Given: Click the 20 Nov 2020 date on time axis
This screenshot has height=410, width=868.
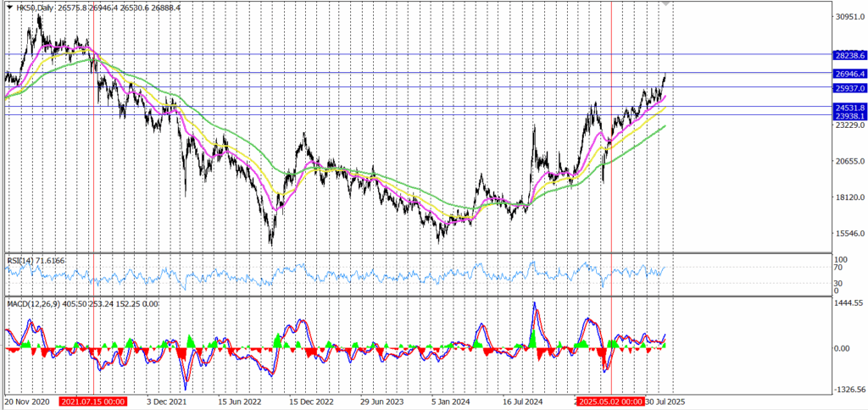Looking at the screenshot, I should 27,401.
